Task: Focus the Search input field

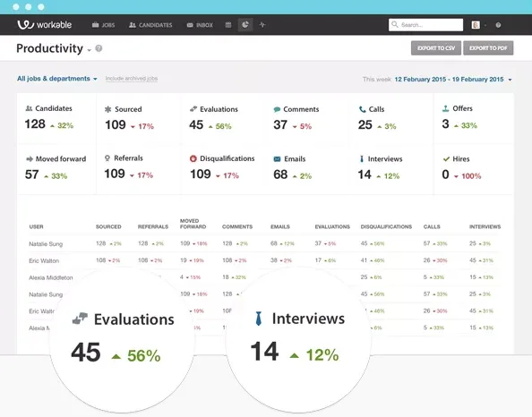Action: (x=425, y=25)
